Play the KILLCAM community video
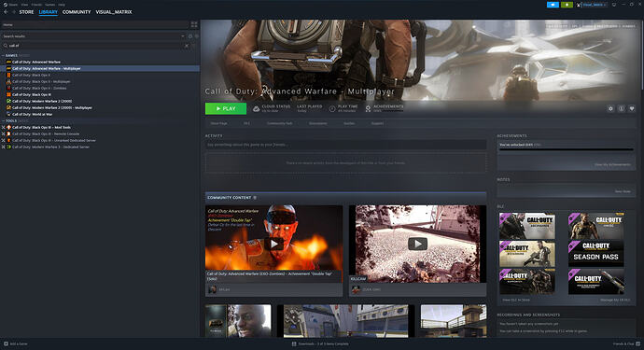Viewport: 644px width, 350px height. point(417,244)
